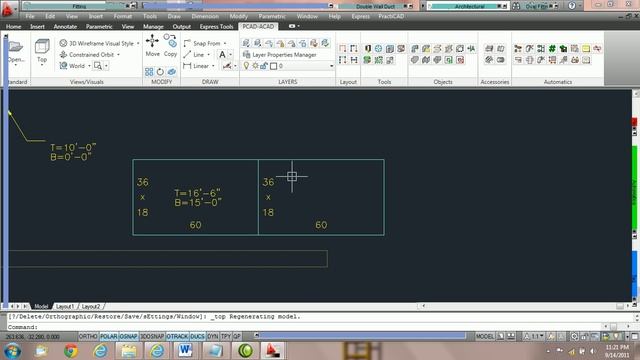Toggle the layer lock icon
The height and width of the screenshot is (360, 640).
point(264,66)
